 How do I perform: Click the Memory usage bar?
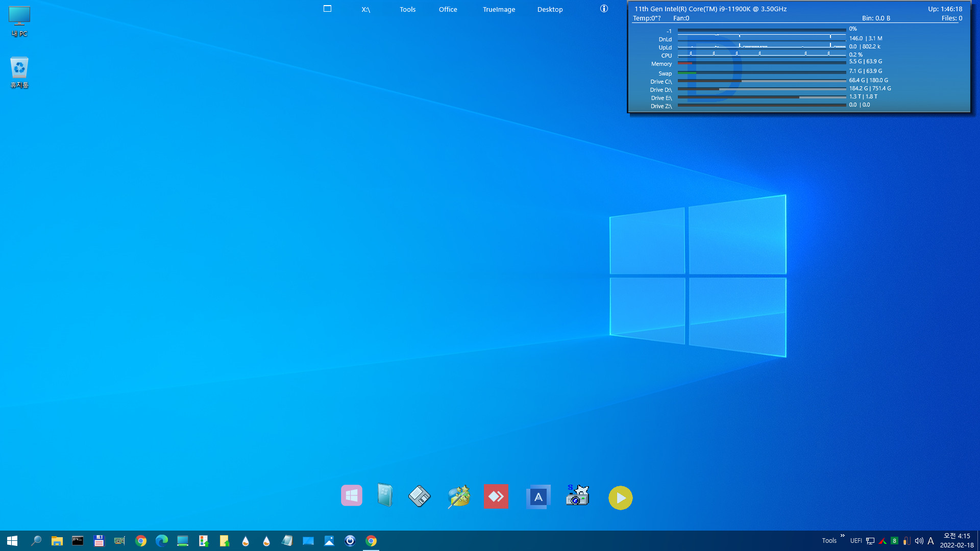pyautogui.click(x=762, y=63)
